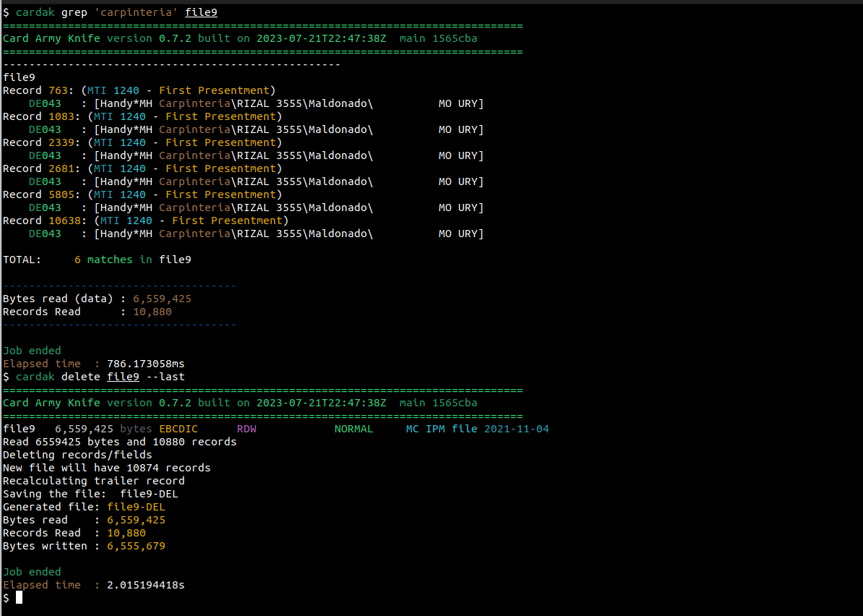Select the Bytes written value 6,555,679
This screenshot has height=616, width=863.
pyautogui.click(x=136, y=546)
